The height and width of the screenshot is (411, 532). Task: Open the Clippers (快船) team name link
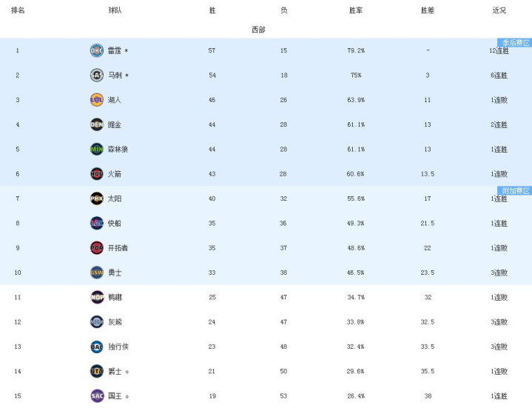coord(115,223)
